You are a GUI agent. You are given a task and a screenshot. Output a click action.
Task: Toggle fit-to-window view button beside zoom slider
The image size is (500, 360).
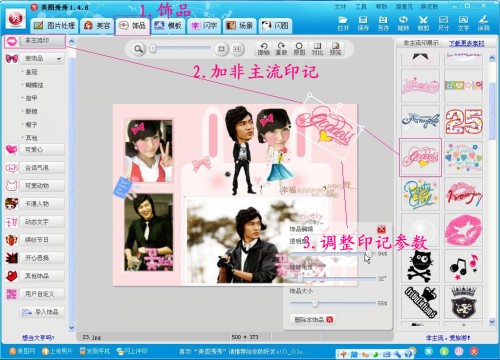[x=221, y=49]
